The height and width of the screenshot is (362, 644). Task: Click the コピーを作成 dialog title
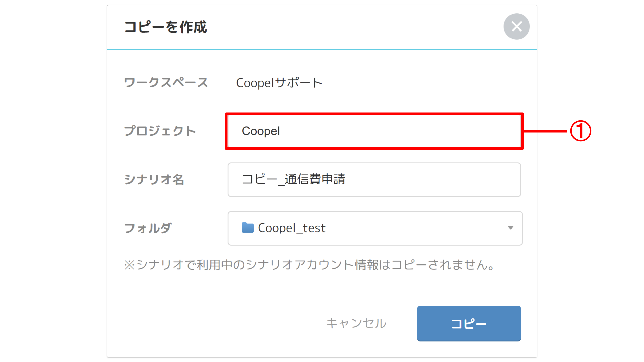pyautogui.click(x=166, y=27)
